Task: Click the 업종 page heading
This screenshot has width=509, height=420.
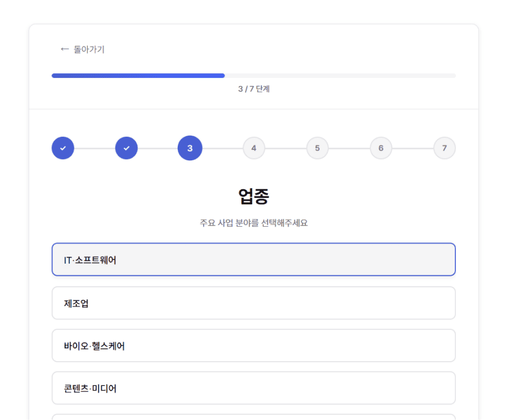Action: click(x=254, y=196)
